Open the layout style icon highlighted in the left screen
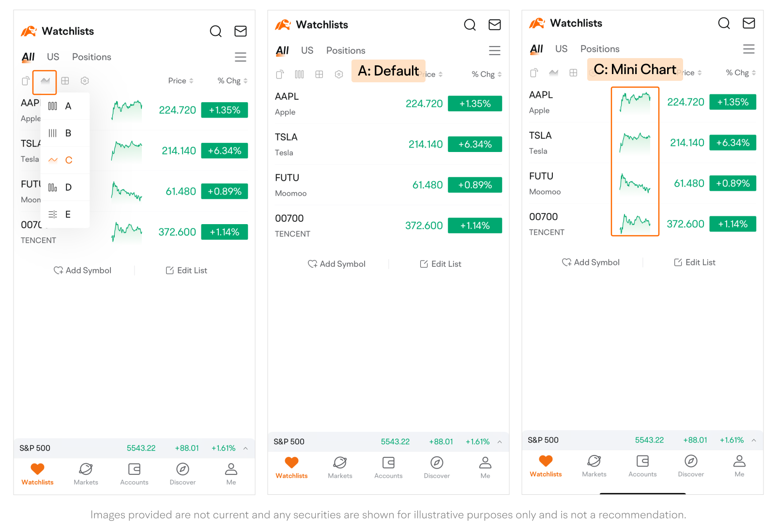Screen dimensions: 777x532 coord(45,81)
